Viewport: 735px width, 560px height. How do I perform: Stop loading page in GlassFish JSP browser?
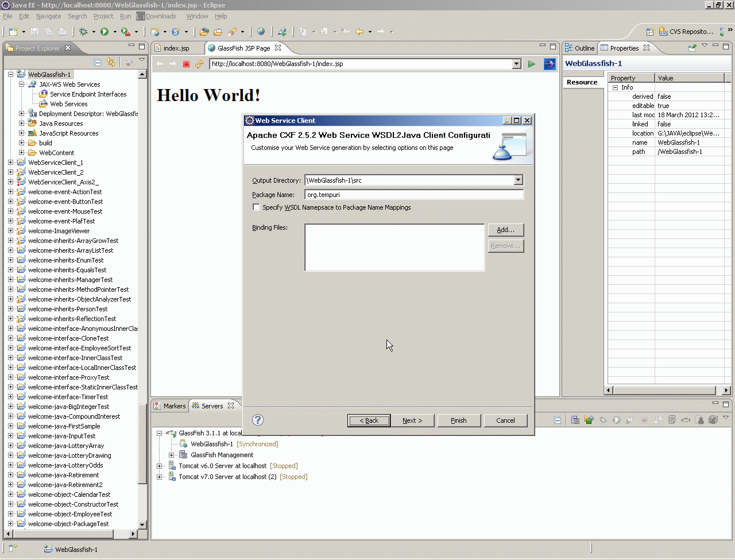pos(186,64)
